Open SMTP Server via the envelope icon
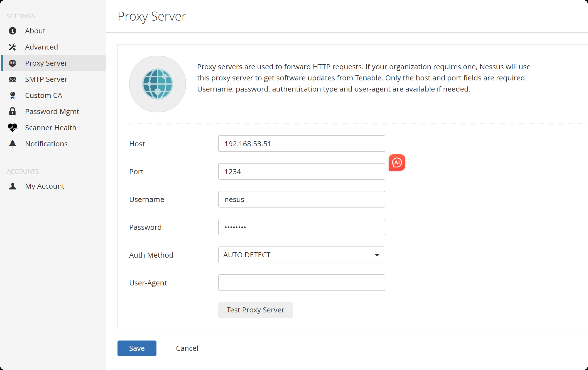The image size is (588, 370). point(13,79)
